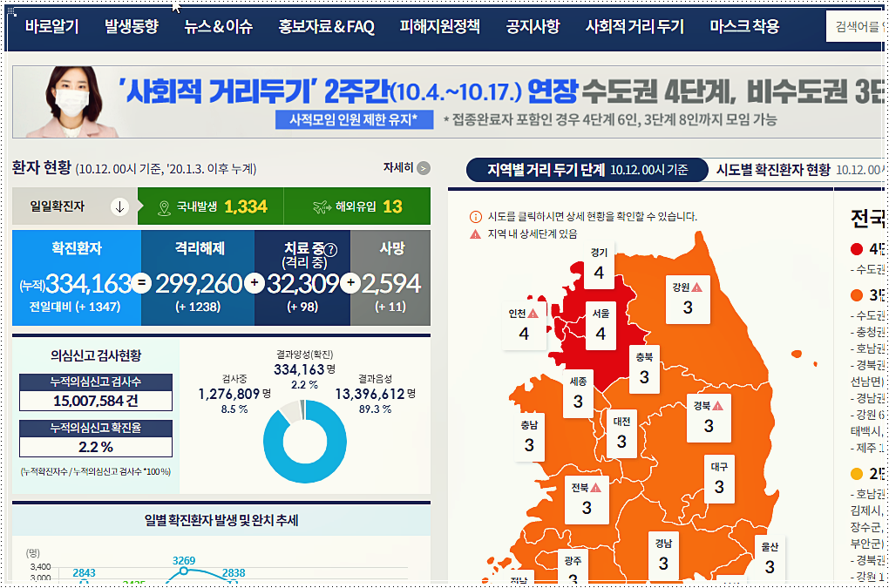Viewport: 889px width, 588px height.
Task: Open the 발생동향 menu
Action: point(132,27)
